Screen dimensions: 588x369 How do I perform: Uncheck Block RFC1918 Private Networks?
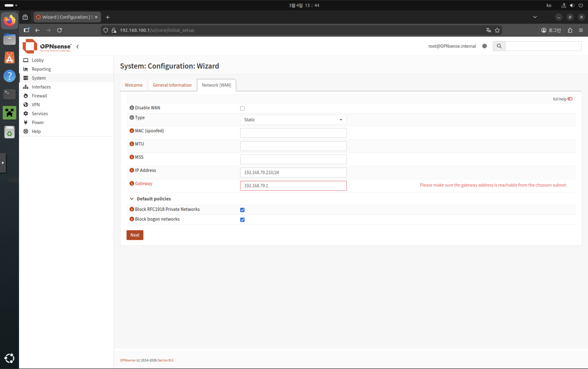[242, 210]
